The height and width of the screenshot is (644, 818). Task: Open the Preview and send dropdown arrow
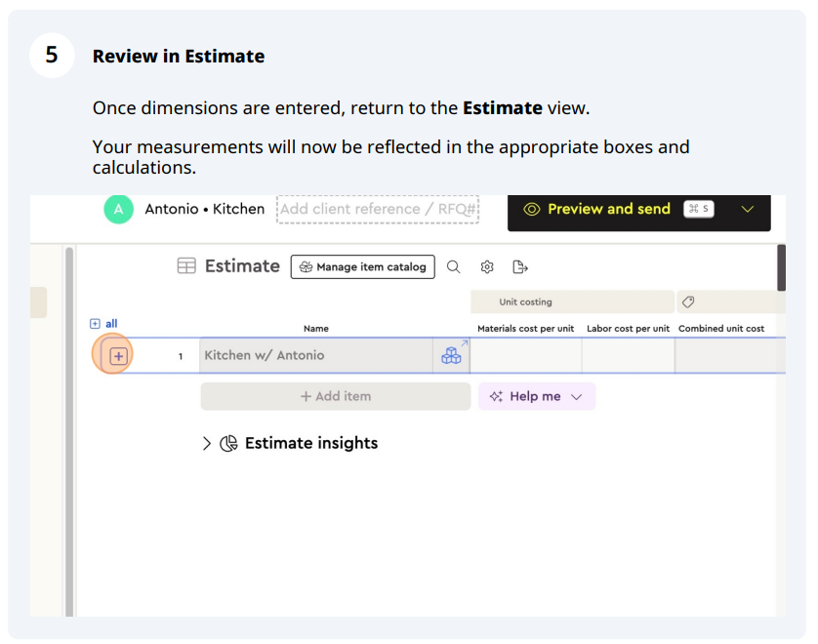[748, 209]
